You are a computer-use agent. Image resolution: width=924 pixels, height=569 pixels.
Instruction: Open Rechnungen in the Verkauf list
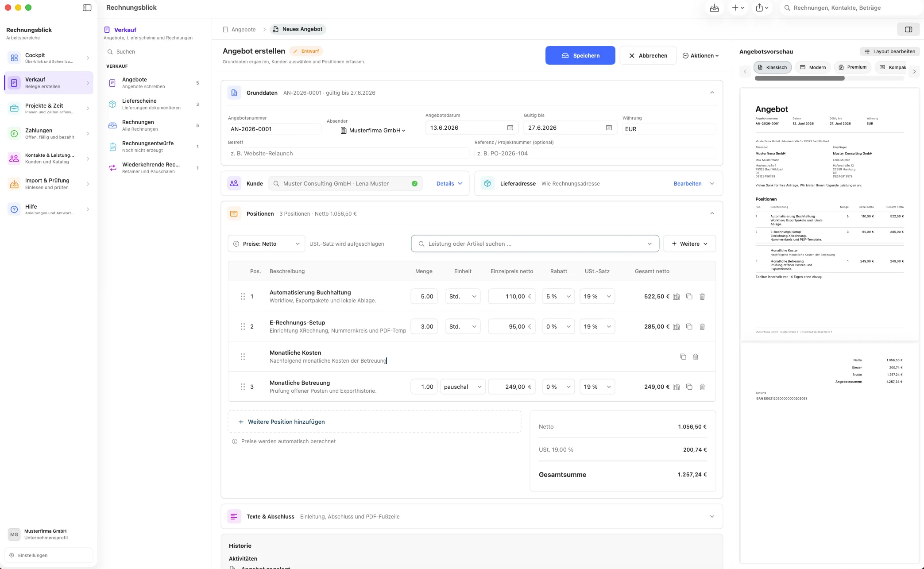154,126
